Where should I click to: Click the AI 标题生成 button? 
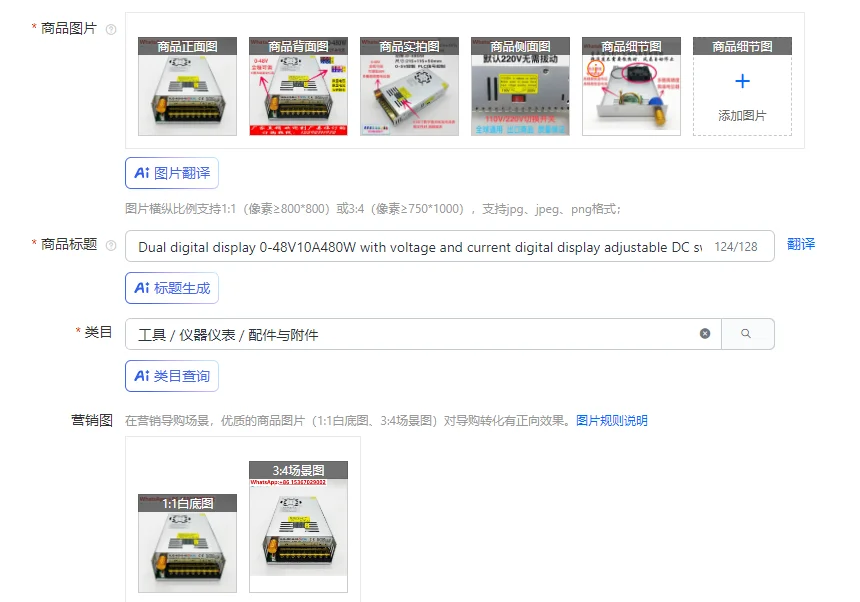[x=172, y=288]
